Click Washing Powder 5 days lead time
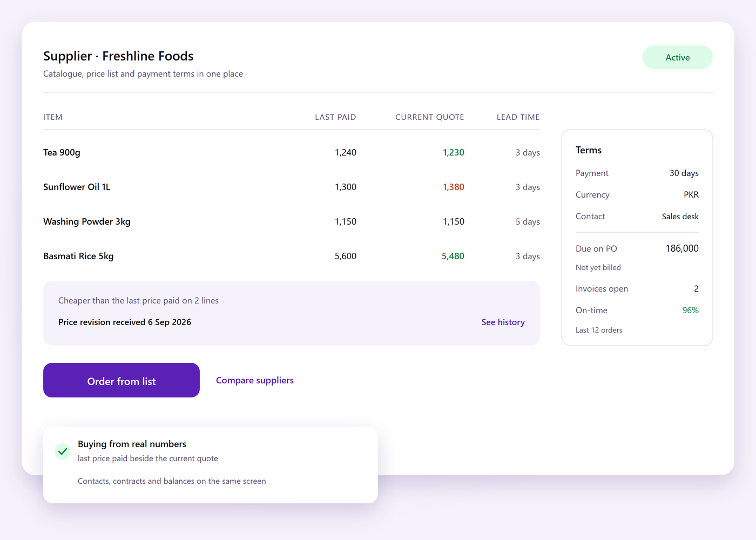Screen dimensions: 756x540 coord(528,221)
